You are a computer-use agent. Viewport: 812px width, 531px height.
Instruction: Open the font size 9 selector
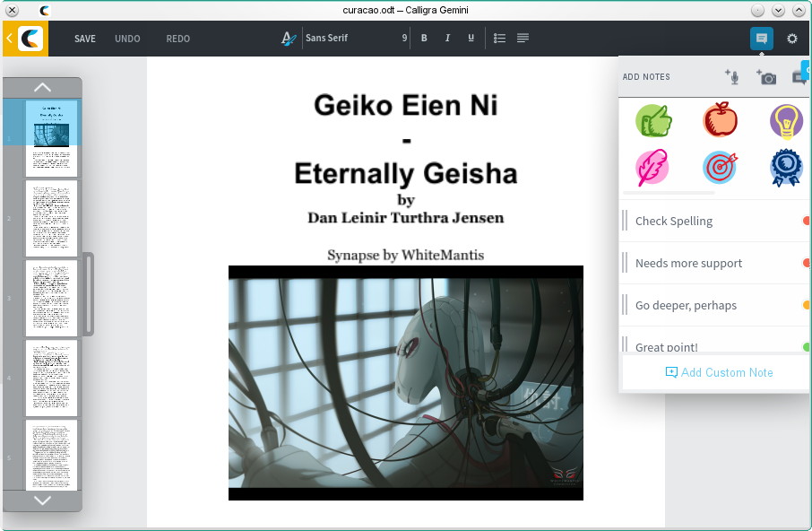click(404, 39)
